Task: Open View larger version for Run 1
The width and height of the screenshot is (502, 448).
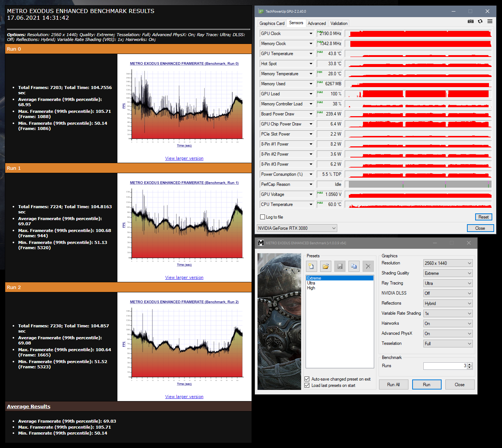Action: tap(184, 277)
